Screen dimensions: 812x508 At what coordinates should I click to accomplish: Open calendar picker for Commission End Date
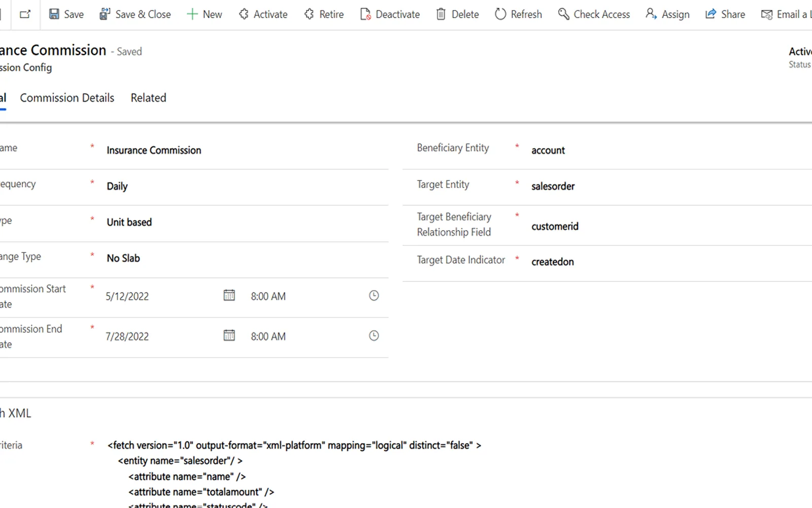coord(229,335)
